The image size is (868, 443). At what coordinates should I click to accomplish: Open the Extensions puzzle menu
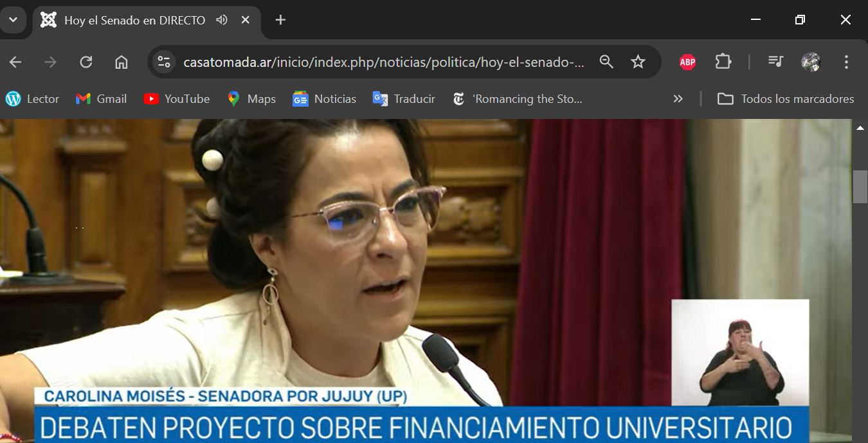tap(723, 62)
